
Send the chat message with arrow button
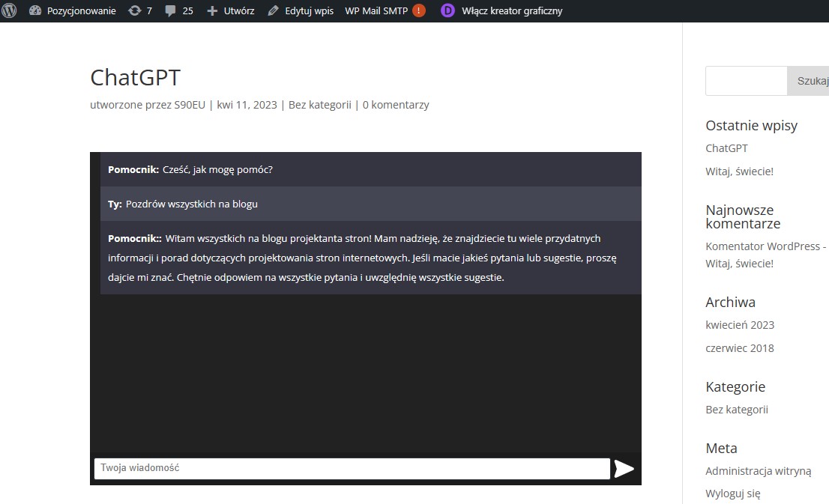(x=624, y=469)
